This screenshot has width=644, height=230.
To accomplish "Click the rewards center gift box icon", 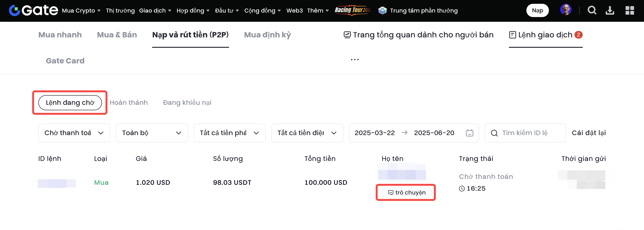I will (382, 10).
